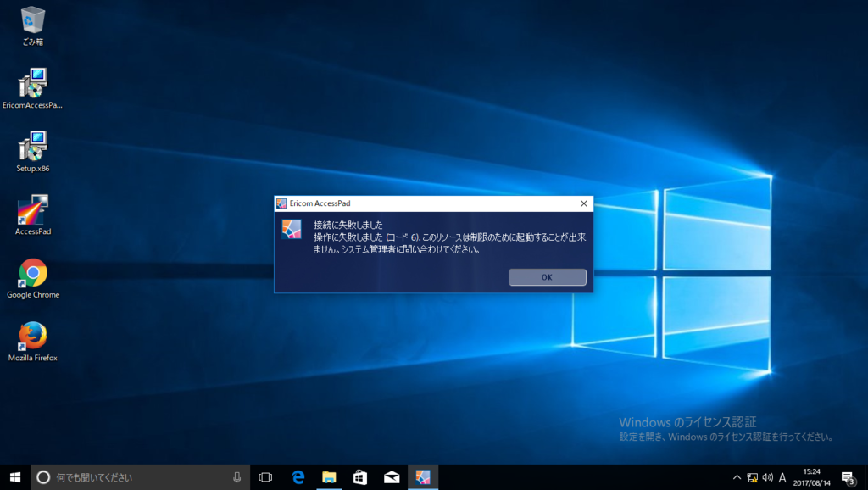Select the Setup.x86 desktop icon
Viewport: 868px width, 490px height.
point(33,152)
